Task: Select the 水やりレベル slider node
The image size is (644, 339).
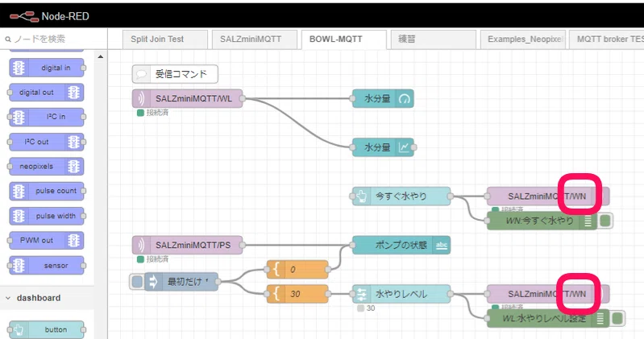Action: [401, 294]
